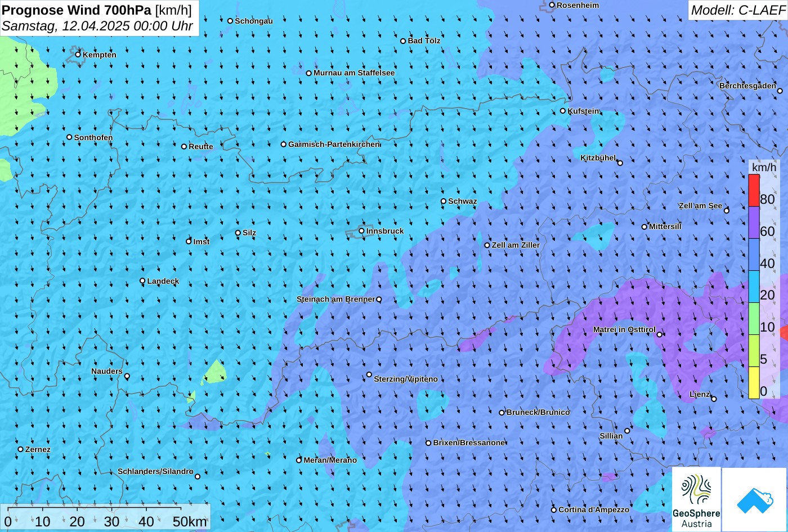The image size is (788, 532).
Task: Click the Steinach am Brenner label
Action: (x=336, y=299)
